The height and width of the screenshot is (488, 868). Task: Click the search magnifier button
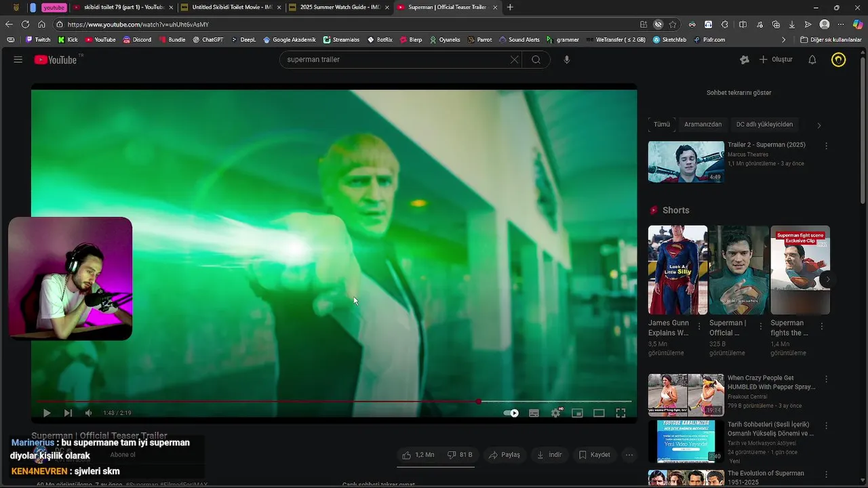[x=536, y=60]
